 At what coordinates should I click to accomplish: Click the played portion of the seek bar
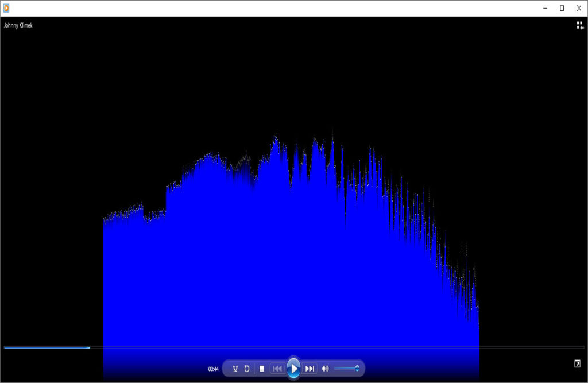pos(46,347)
